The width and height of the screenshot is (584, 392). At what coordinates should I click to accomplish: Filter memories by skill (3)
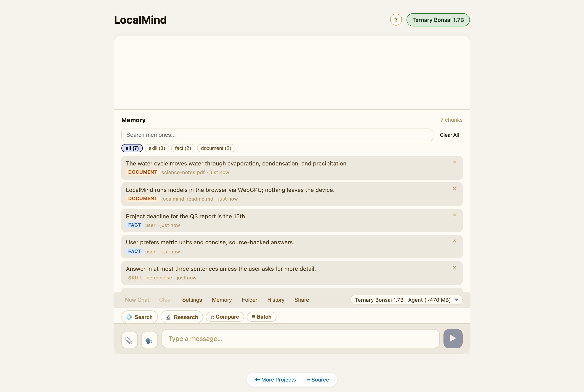[157, 148]
